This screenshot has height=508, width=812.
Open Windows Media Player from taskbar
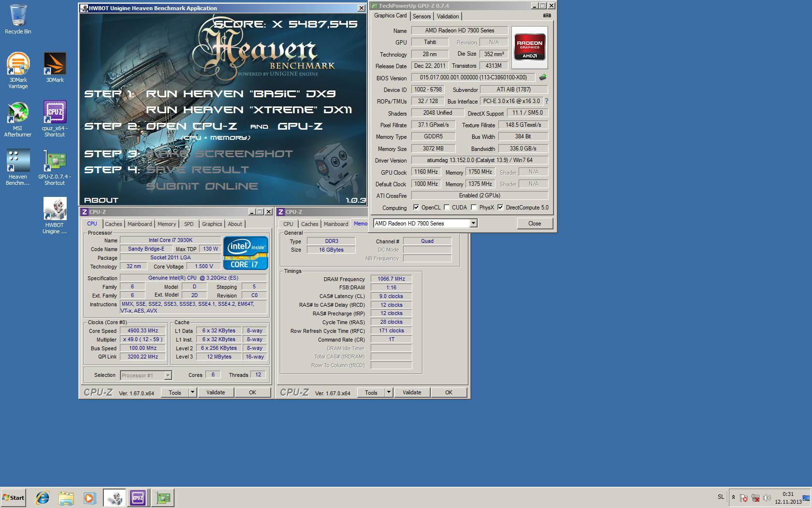89,497
